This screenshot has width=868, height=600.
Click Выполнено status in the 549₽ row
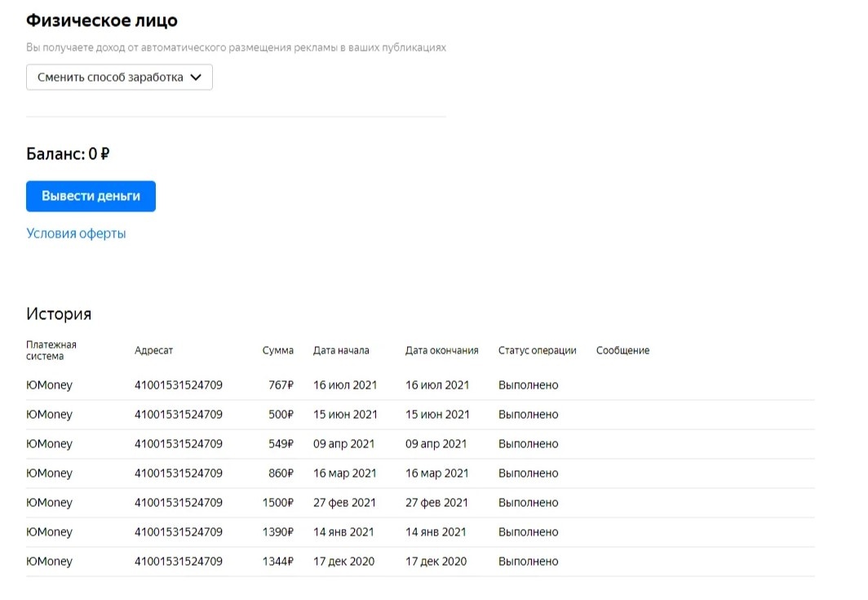(x=528, y=444)
